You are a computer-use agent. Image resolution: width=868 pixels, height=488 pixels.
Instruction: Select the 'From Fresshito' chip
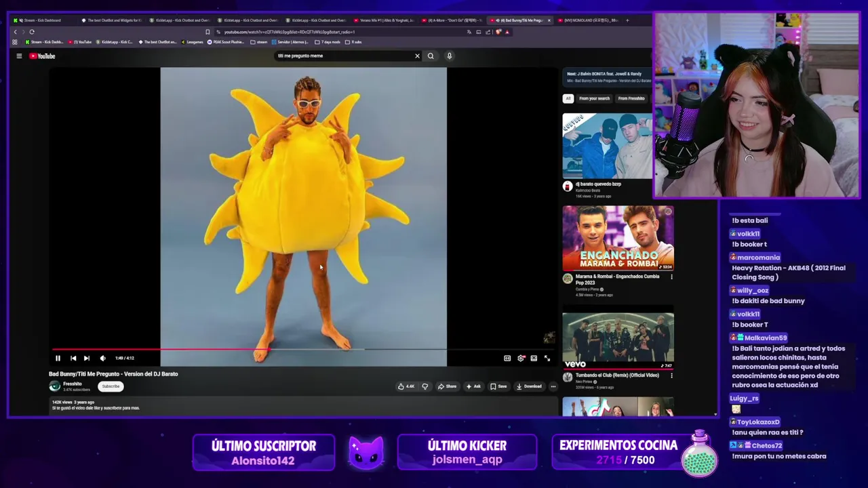(631, 98)
